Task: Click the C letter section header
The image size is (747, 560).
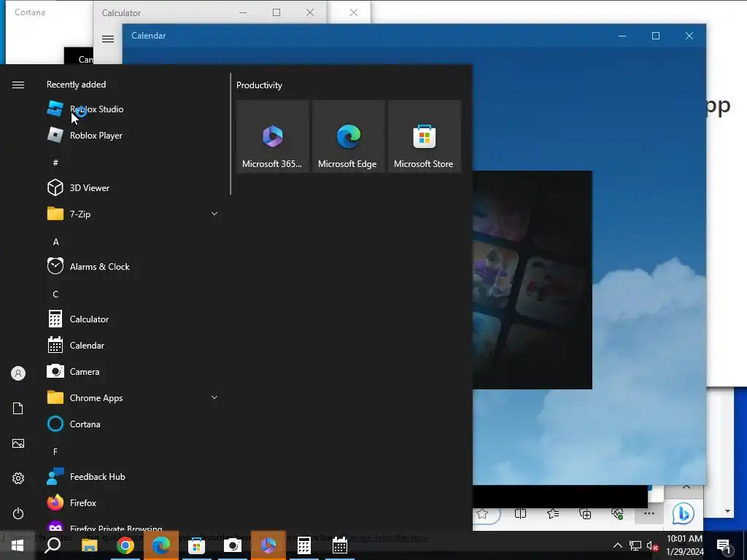Action: 55,294
